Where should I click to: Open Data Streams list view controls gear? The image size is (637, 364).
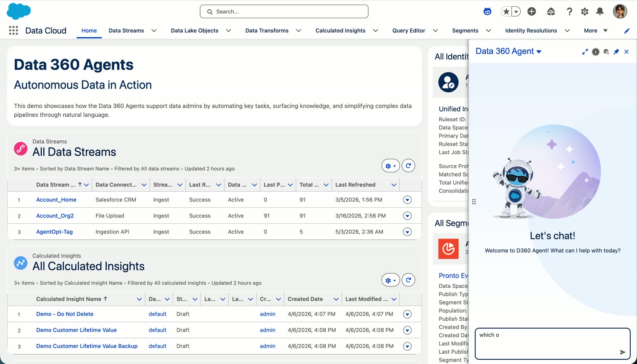[391, 166]
